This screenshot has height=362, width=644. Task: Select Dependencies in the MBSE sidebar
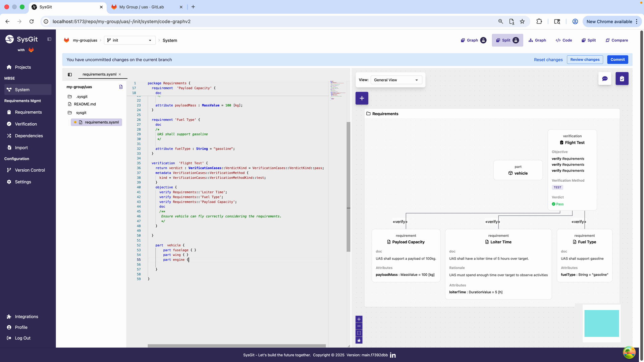point(29,136)
